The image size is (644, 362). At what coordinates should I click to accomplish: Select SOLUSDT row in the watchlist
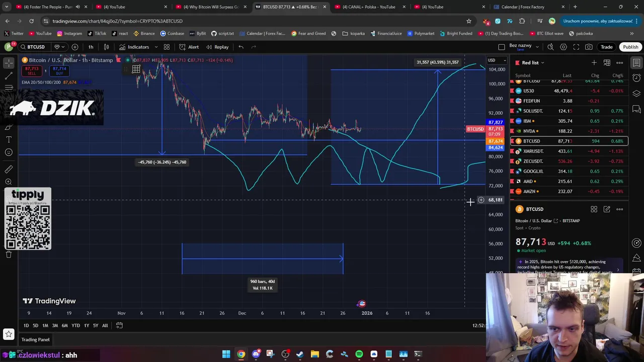(x=569, y=111)
